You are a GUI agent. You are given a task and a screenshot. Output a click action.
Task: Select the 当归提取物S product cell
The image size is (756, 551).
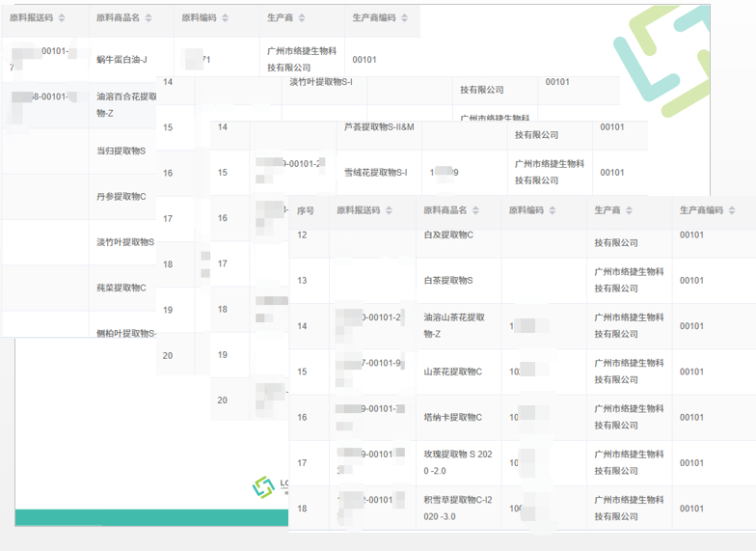[x=121, y=151]
